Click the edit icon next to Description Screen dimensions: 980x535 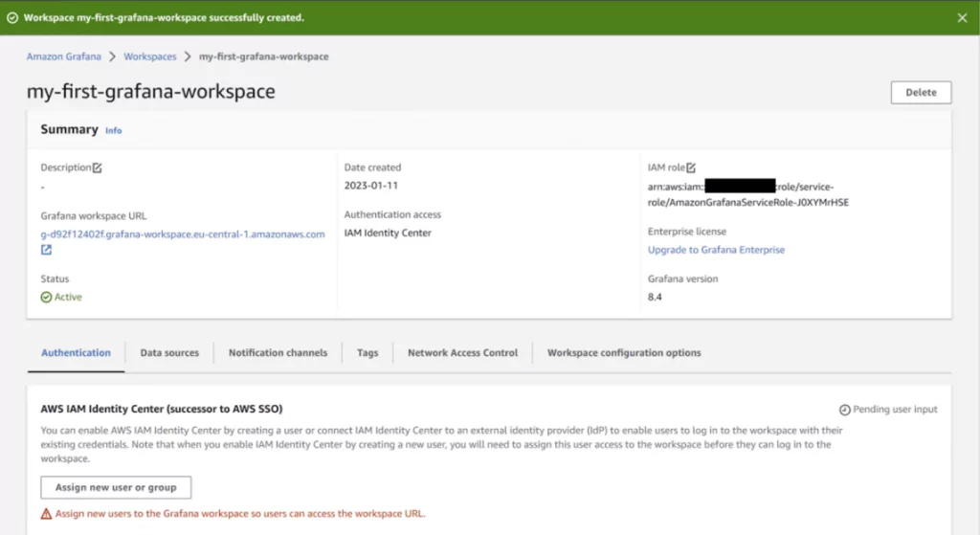(98, 167)
